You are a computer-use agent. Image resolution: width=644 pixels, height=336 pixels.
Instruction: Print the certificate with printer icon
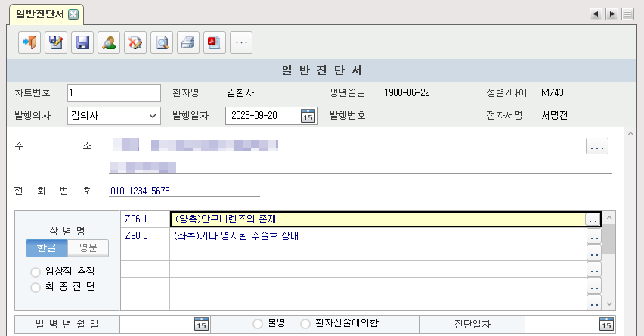[x=188, y=43]
